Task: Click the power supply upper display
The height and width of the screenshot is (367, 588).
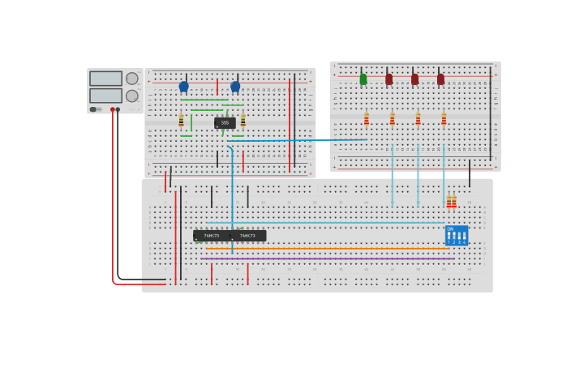Action: 105,79
